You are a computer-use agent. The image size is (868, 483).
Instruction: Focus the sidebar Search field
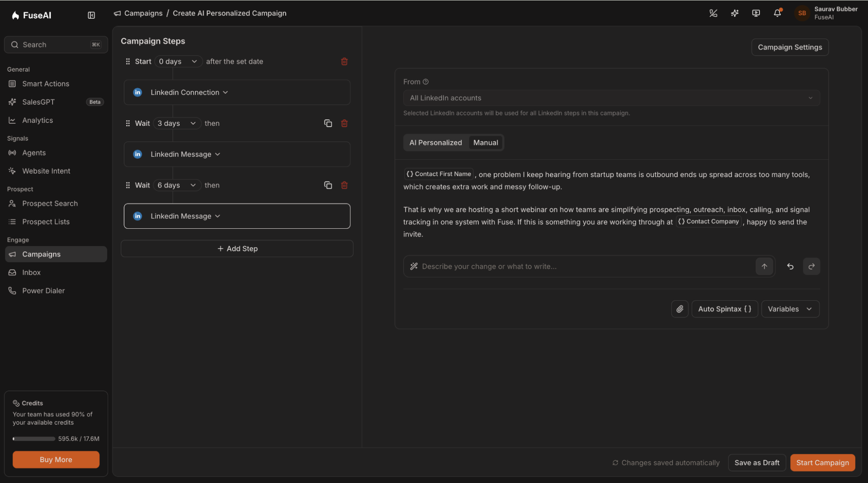[56, 45]
